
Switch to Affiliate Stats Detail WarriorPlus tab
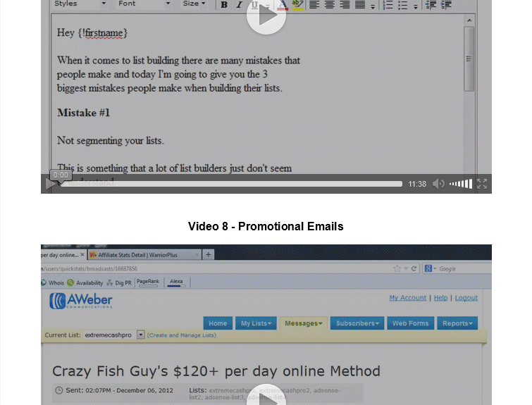144,255
